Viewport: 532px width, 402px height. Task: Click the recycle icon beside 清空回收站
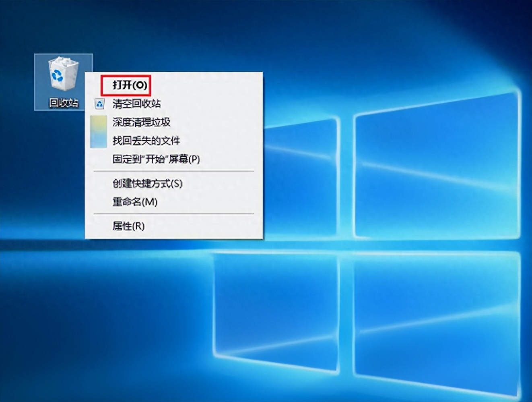[x=99, y=104]
